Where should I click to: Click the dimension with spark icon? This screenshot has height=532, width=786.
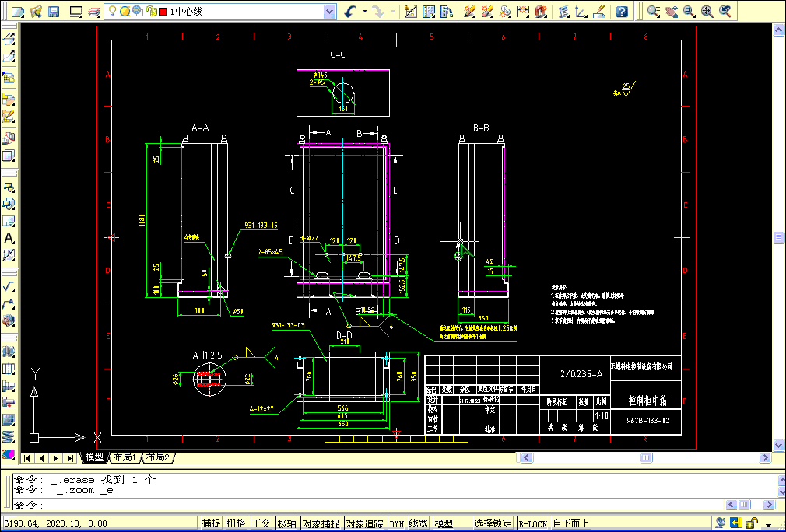coord(523,12)
